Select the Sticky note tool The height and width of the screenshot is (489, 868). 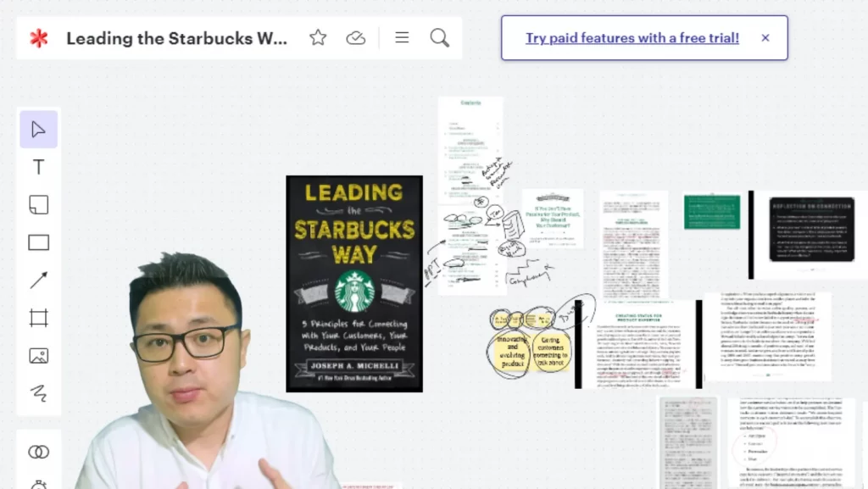coord(39,205)
